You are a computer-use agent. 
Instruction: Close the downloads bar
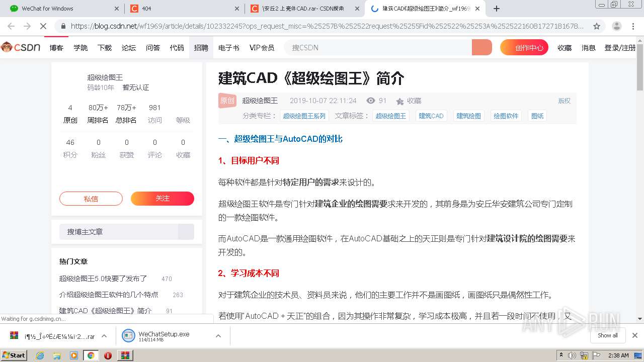click(x=635, y=335)
